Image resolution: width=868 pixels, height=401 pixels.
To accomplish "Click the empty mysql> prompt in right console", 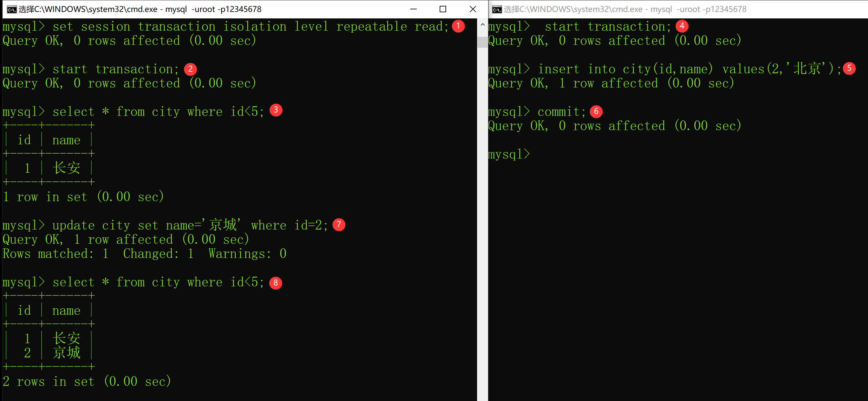I will 509,154.
